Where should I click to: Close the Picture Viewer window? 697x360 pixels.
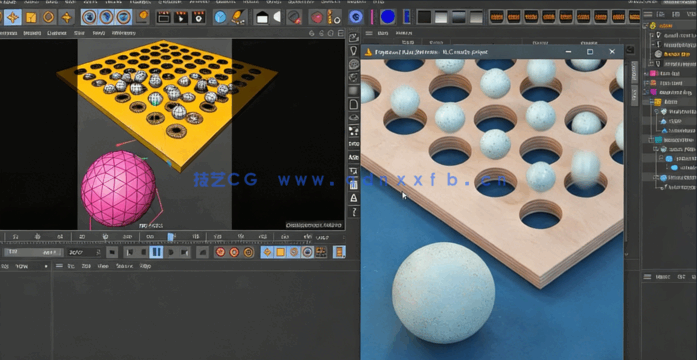[612, 52]
